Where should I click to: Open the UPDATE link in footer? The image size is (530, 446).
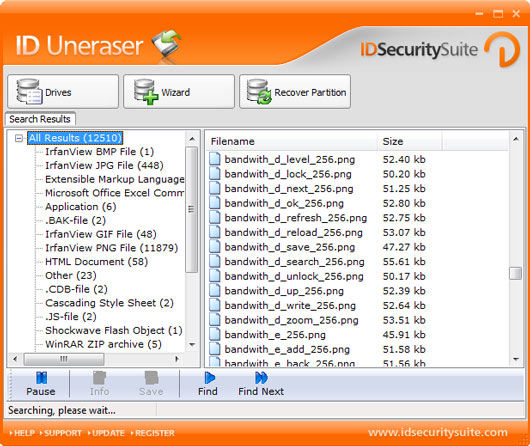(x=106, y=433)
